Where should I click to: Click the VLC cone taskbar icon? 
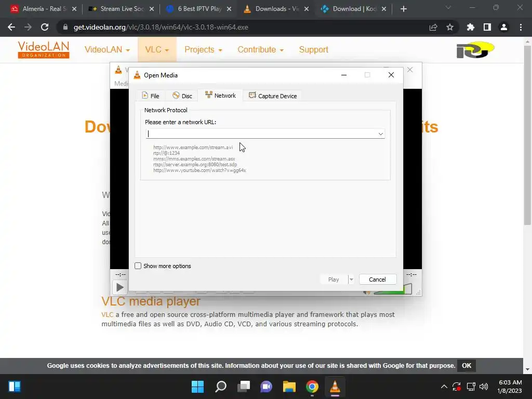pos(335,387)
